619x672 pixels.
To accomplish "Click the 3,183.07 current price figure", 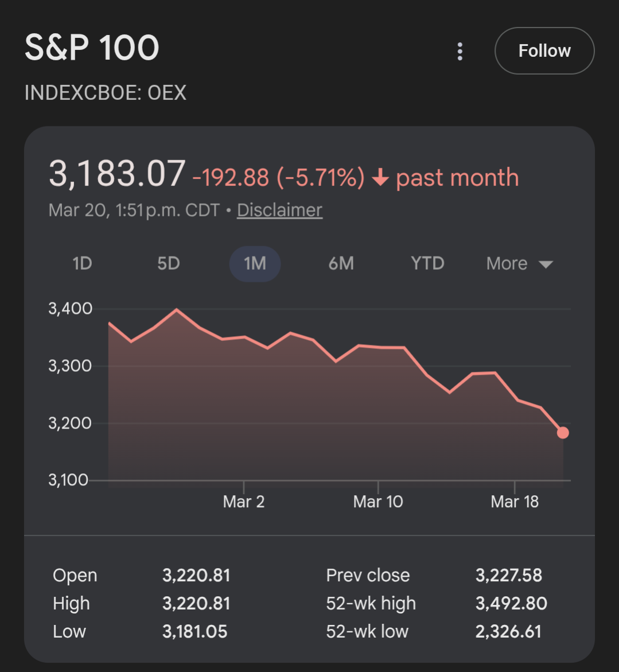I will tap(117, 174).
